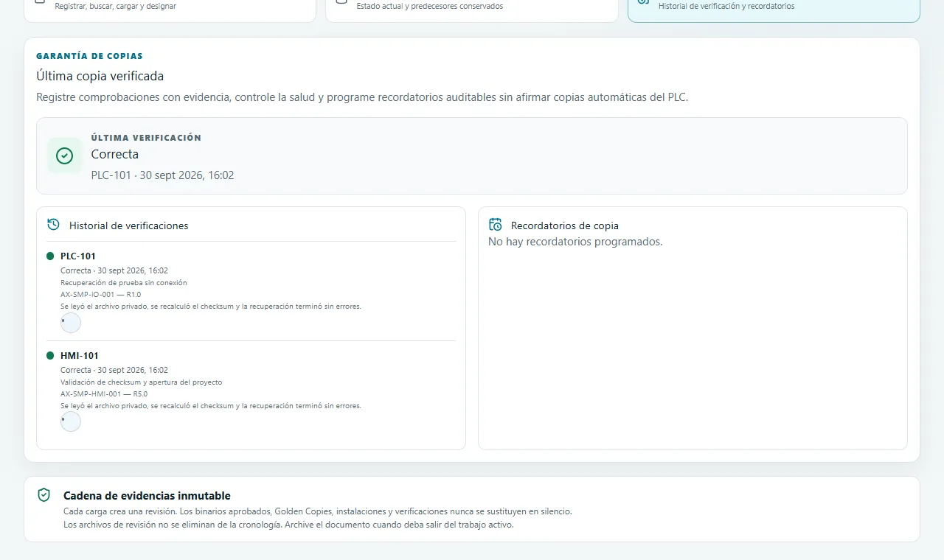Click the highlighted tab's icon at the top right
This screenshot has width=944, height=560.
pyautogui.click(x=643, y=2)
